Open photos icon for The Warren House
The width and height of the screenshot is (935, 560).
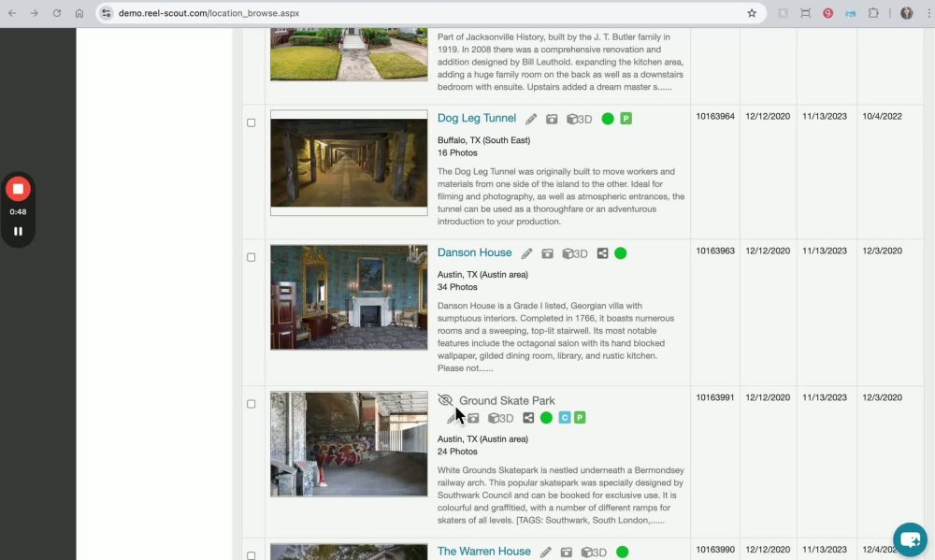[x=567, y=553]
